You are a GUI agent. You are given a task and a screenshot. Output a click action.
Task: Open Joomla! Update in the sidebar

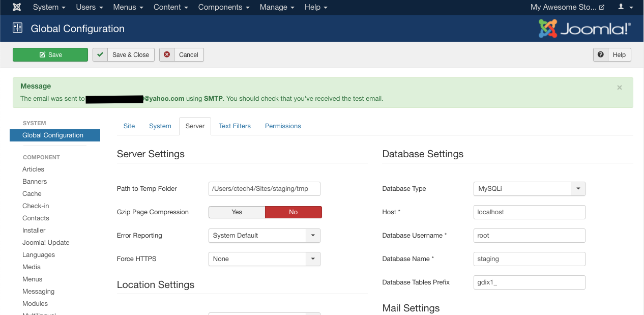tap(46, 243)
